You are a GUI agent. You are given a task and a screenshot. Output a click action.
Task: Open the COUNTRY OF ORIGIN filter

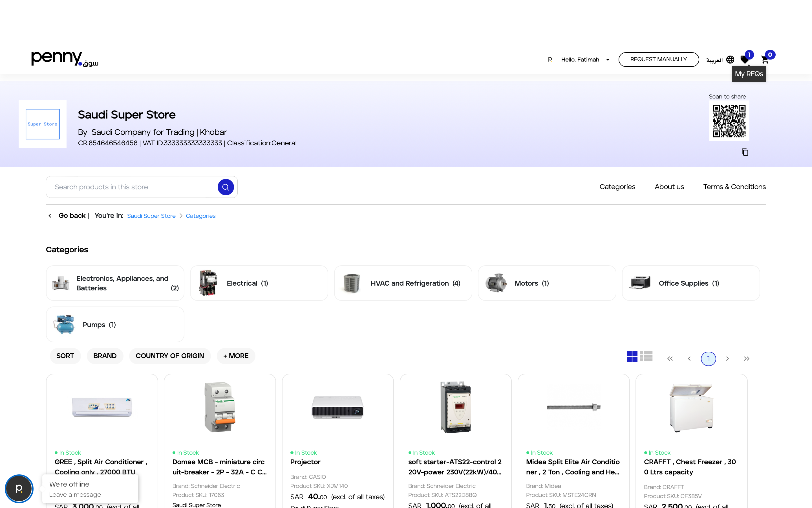(x=170, y=356)
